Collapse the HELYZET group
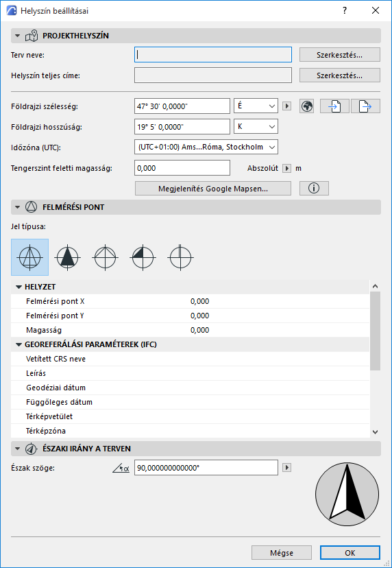This screenshot has height=568, width=392. click(19, 287)
